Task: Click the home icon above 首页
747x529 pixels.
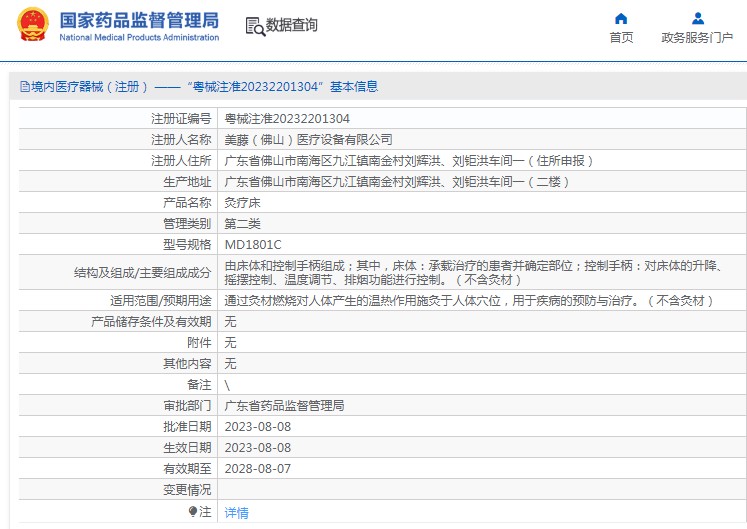Action: coord(621,18)
